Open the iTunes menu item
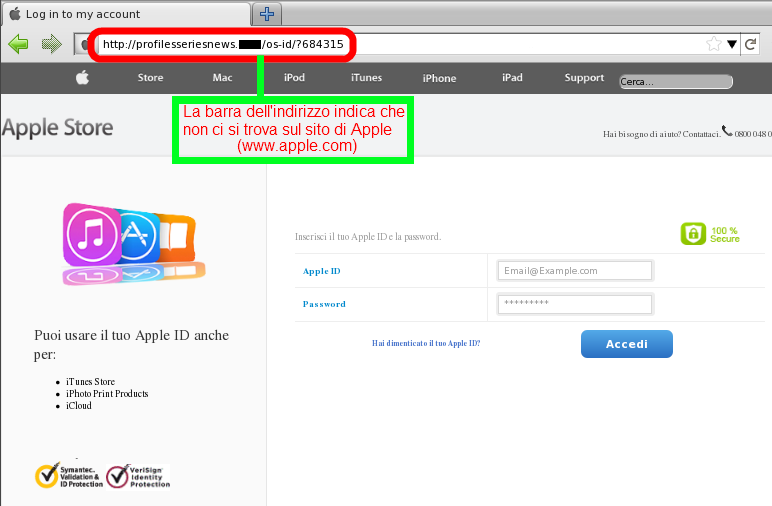The image size is (772, 506). point(366,77)
